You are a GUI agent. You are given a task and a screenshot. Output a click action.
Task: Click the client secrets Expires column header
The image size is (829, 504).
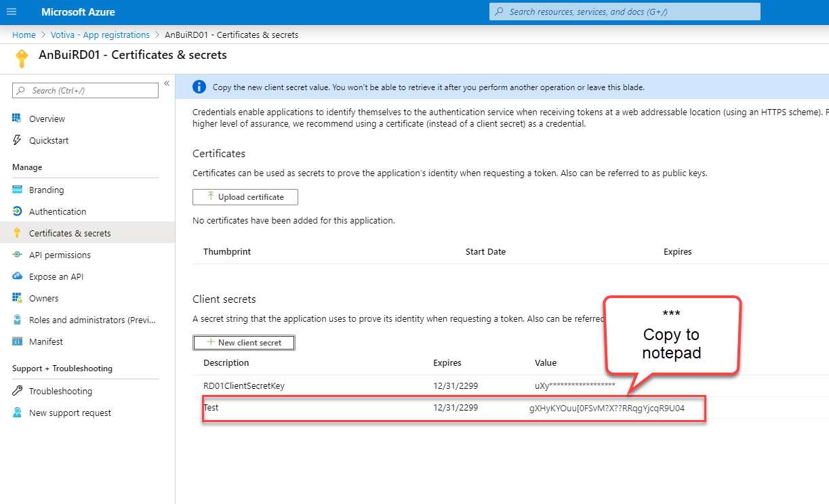coord(447,363)
